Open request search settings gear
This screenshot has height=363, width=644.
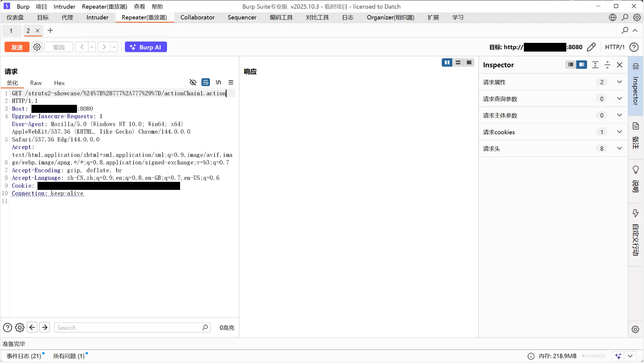coord(20,328)
